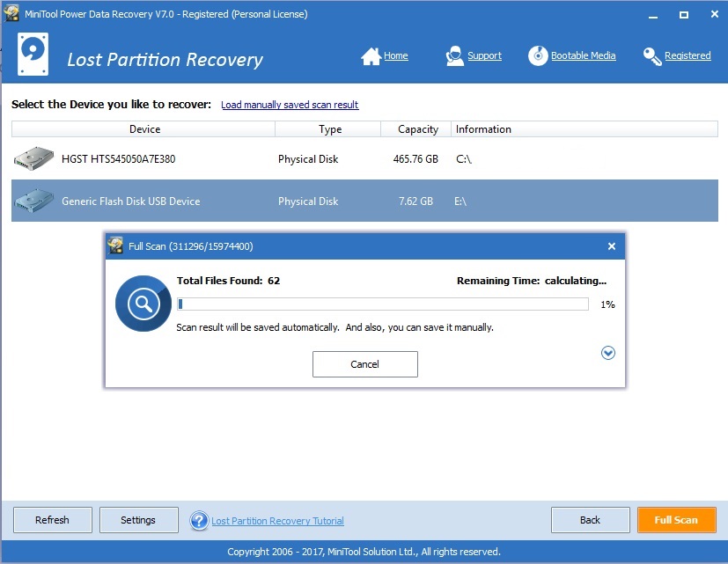Screen dimensions: 728x564
Task: Click the Registered key icon
Action: click(651, 55)
